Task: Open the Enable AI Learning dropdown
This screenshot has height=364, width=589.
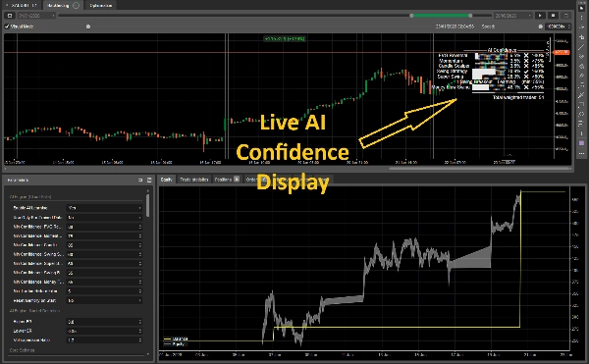Action: click(104, 208)
